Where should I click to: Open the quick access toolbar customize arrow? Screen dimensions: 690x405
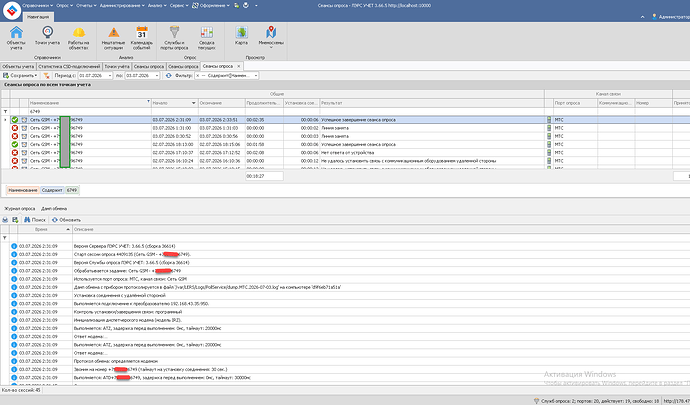click(256, 5)
